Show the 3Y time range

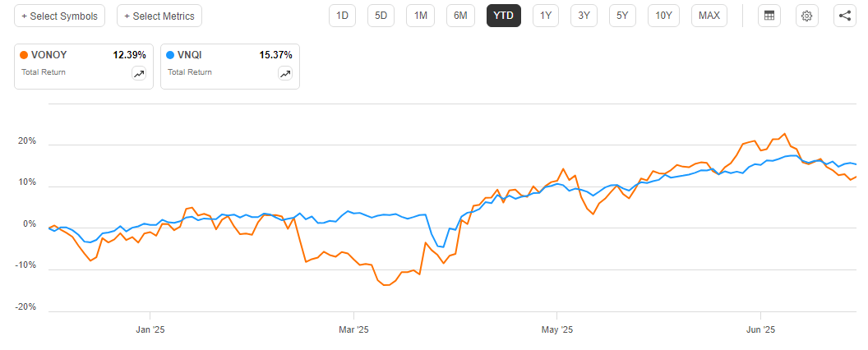584,16
